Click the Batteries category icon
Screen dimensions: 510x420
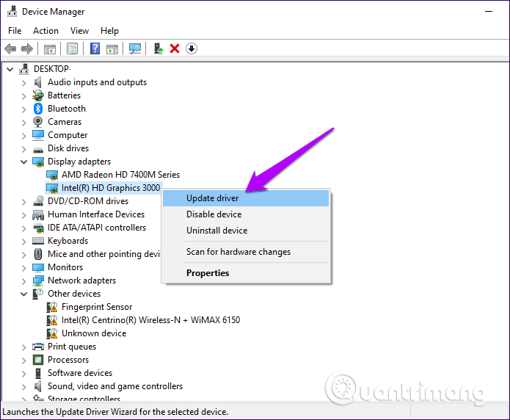[x=38, y=95]
